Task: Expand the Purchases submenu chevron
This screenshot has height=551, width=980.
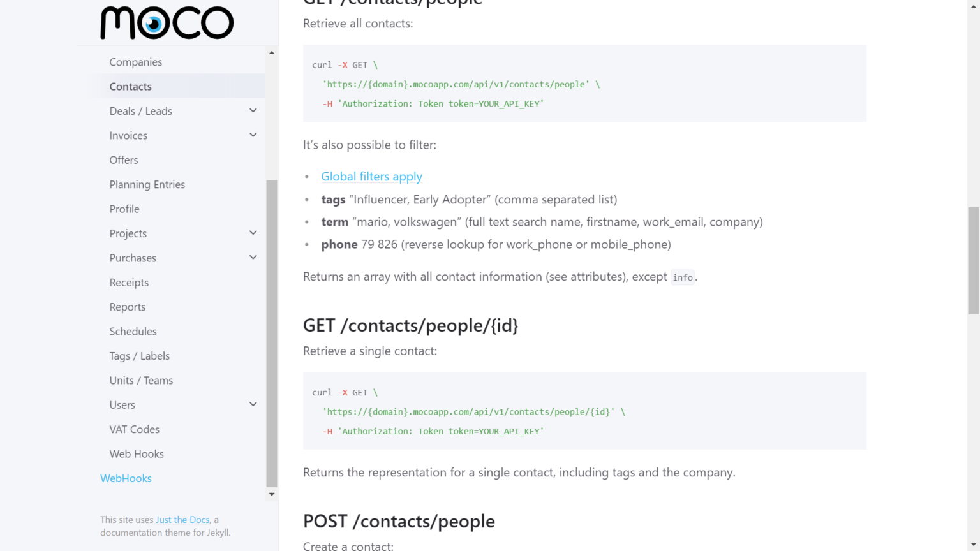Action: coord(253,258)
